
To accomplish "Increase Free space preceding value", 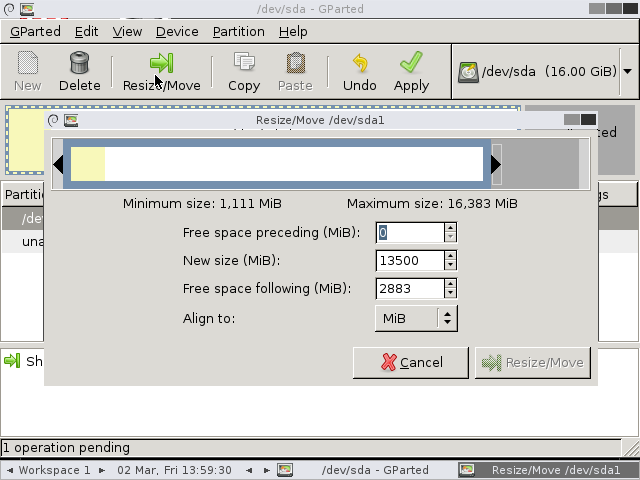I will (450, 228).
